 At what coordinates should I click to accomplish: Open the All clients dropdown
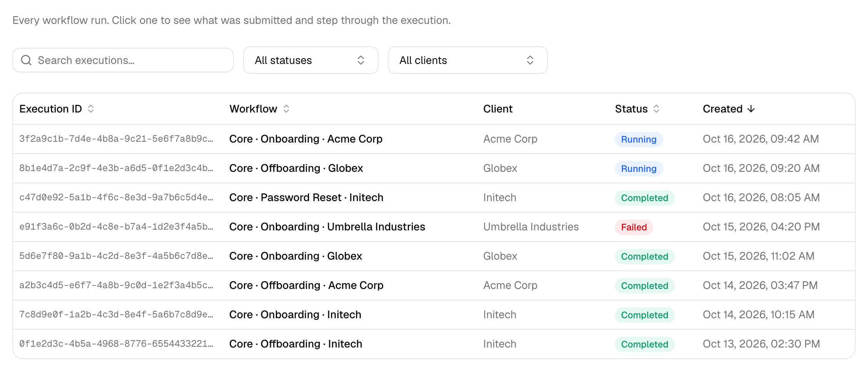[x=468, y=60]
